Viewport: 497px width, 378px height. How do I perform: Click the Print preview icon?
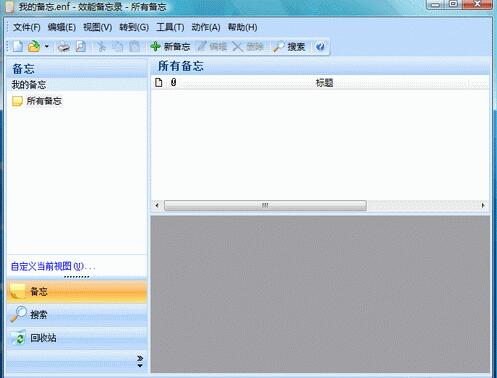(x=80, y=47)
